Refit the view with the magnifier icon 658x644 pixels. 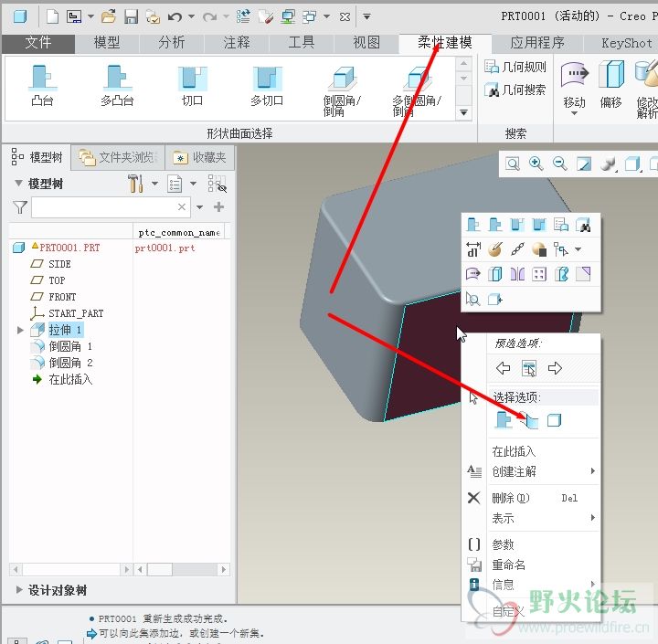click(x=513, y=164)
